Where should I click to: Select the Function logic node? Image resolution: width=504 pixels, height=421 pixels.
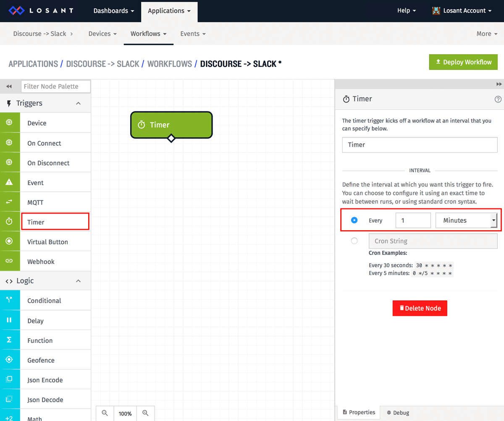click(x=45, y=340)
